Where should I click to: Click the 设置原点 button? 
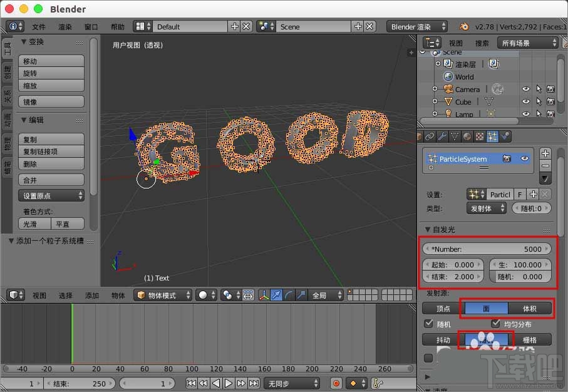pos(51,195)
